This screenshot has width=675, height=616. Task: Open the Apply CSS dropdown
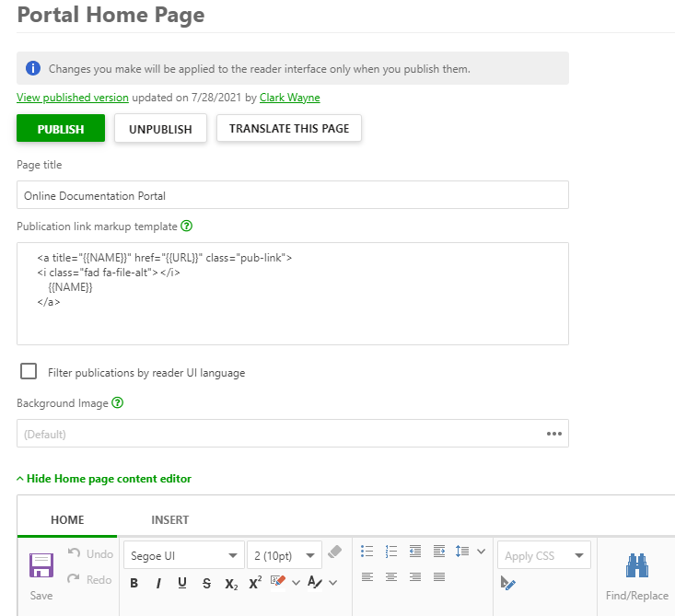tap(543, 555)
